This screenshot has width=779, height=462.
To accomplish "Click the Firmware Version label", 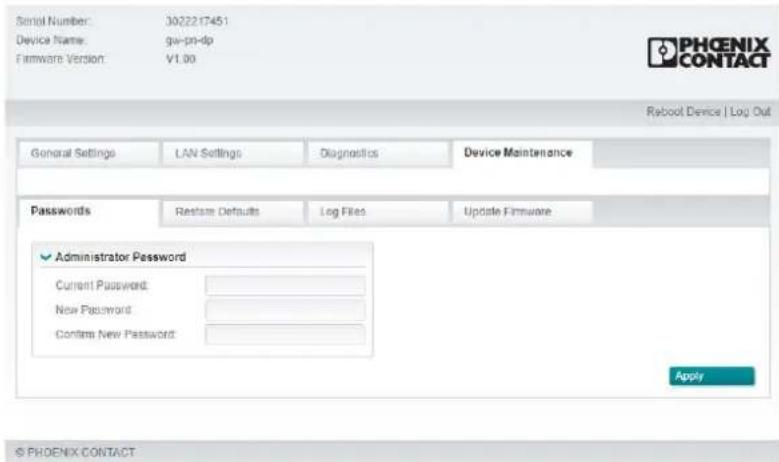I will pos(61,59).
